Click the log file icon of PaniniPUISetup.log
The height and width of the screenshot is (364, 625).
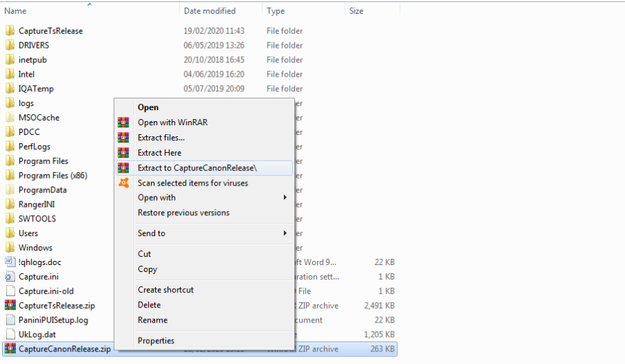pyautogui.click(x=11, y=320)
